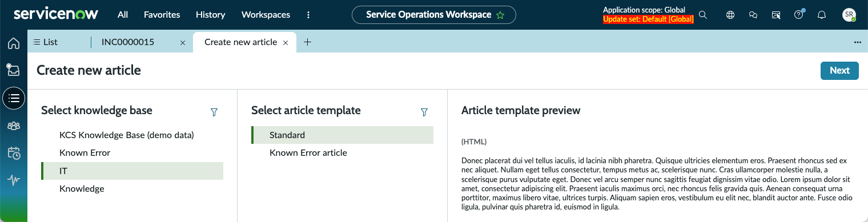Image resolution: width=868 pixels, height=222 pixels.
Task: Add a new tab with plus icon
Action: pyautogui.click(x=307, y=42)
